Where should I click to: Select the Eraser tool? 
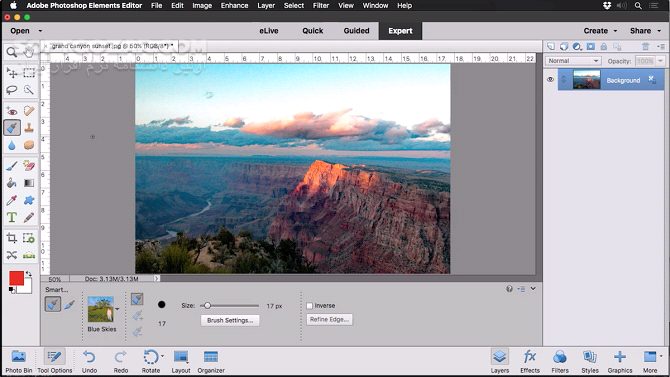[29, 166]
